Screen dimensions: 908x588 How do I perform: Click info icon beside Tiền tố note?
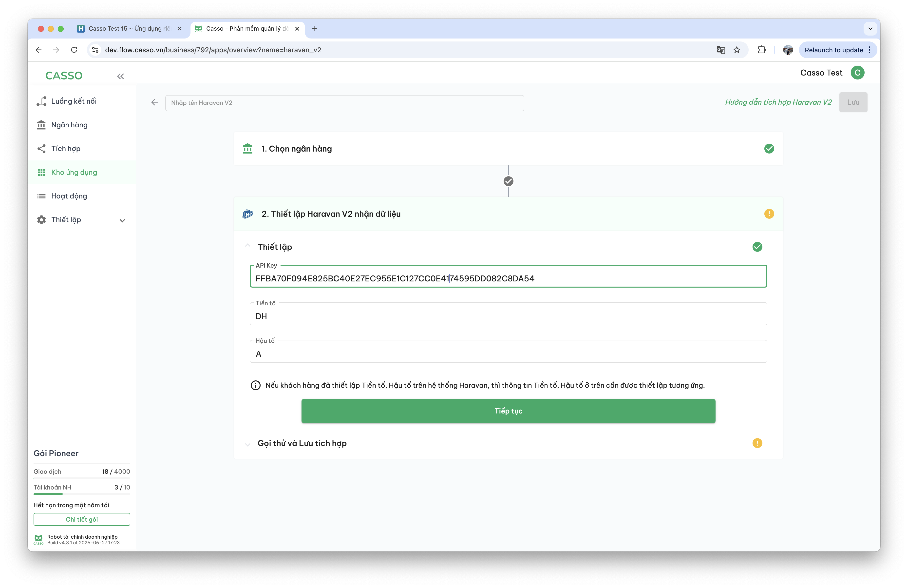pyautogui.click(x=255, y=385)
